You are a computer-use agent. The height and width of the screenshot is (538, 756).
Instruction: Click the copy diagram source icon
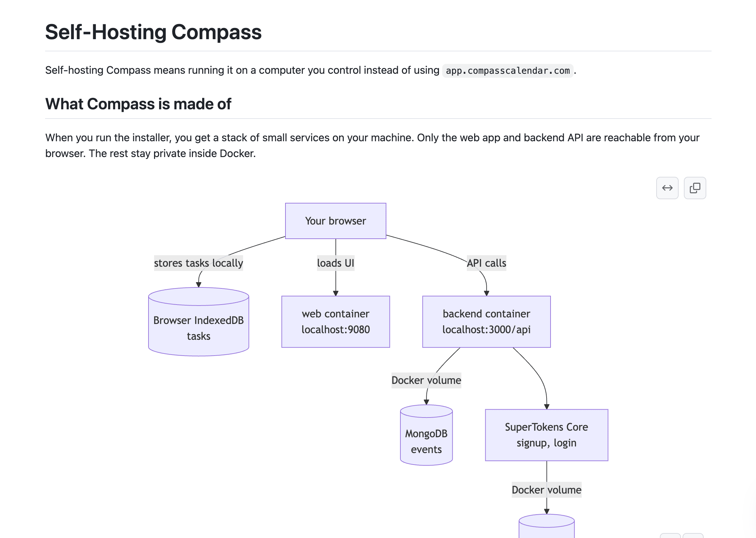tap(695, 188)
